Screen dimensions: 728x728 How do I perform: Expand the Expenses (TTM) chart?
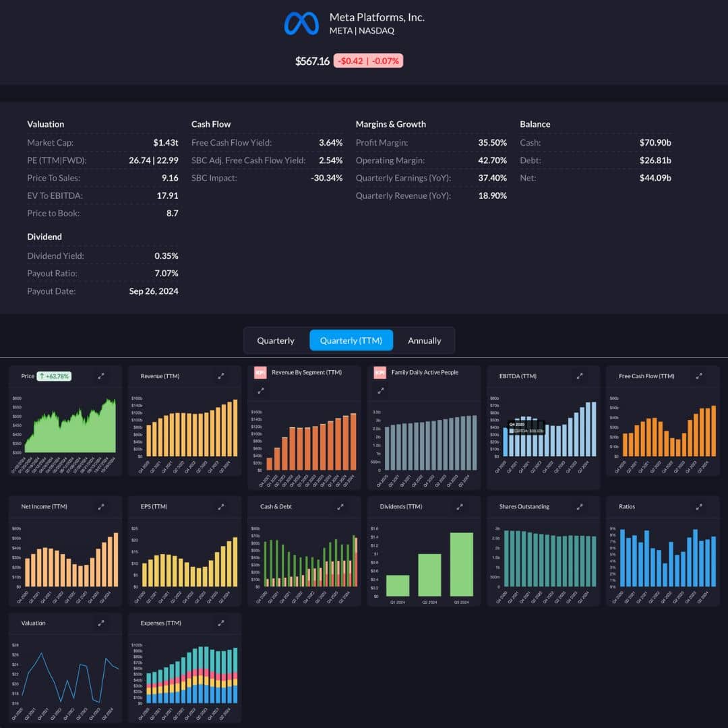(221, 623)
